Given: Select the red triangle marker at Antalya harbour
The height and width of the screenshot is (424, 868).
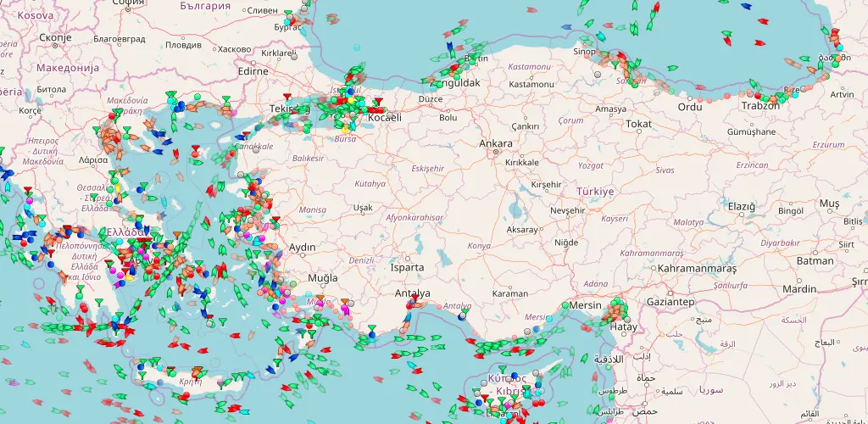Looking at the screenshot, I should coord(414,298).
